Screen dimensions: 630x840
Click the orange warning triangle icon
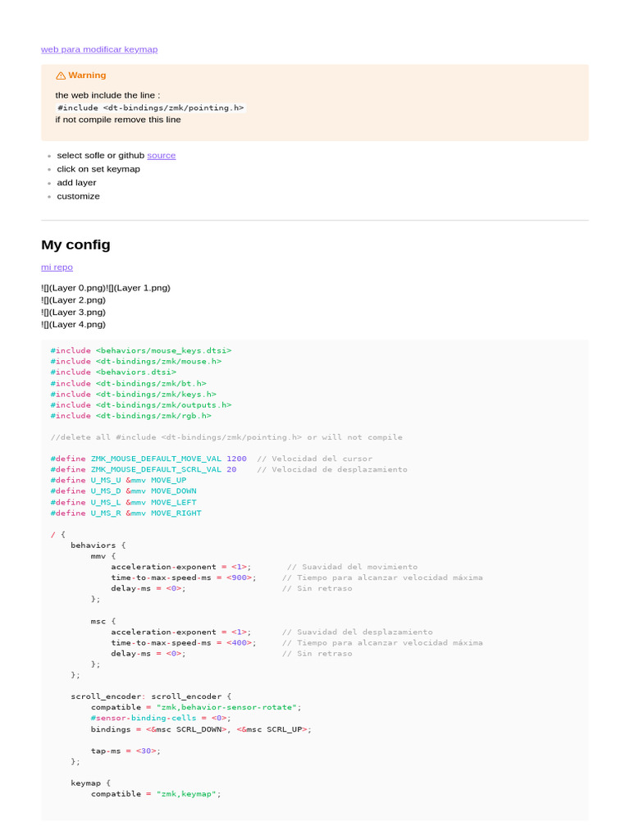pos(61,75)
